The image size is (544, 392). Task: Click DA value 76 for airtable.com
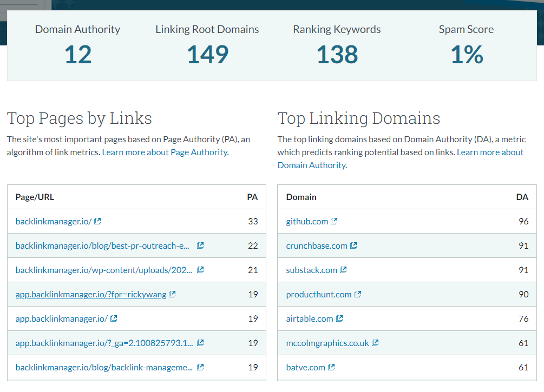tap(523, 318)
